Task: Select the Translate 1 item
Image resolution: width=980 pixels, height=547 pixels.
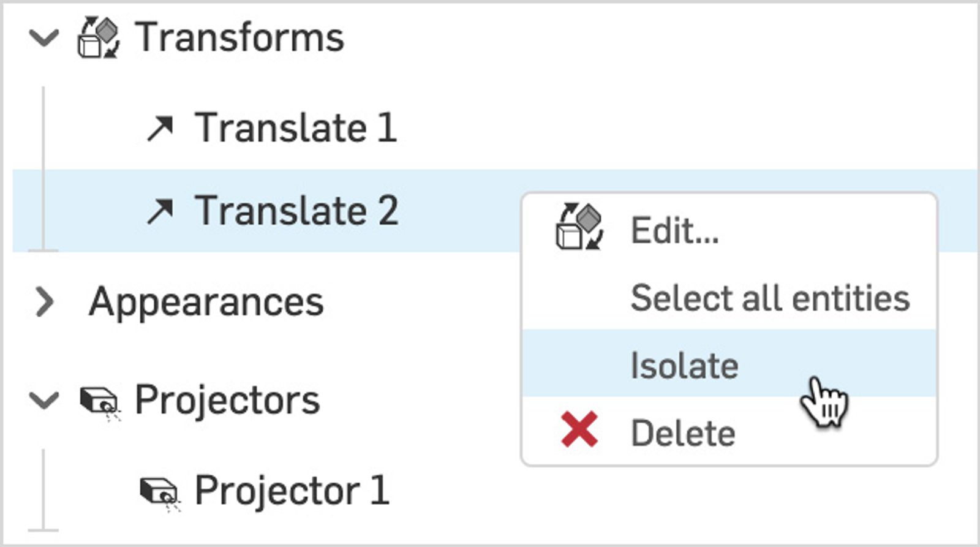Action: [x=296, y=128]
